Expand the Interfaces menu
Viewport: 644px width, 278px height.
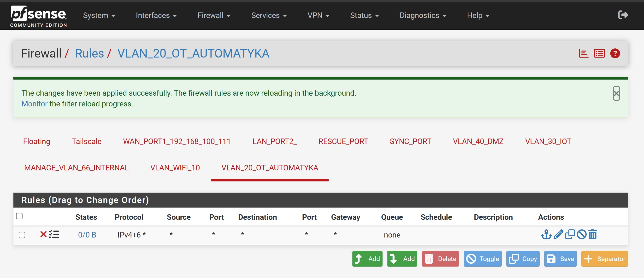pyautogui.click(x=156, y=16)
